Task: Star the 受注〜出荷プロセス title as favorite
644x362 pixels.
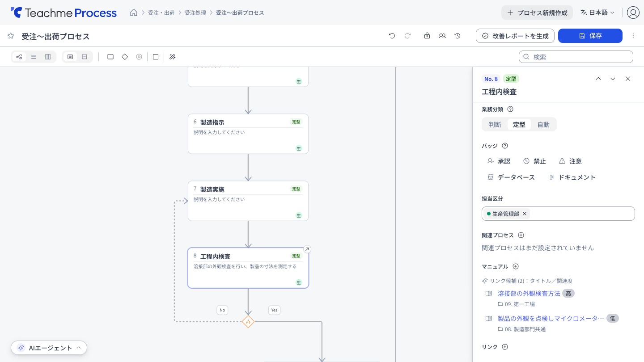Action: 11,36
